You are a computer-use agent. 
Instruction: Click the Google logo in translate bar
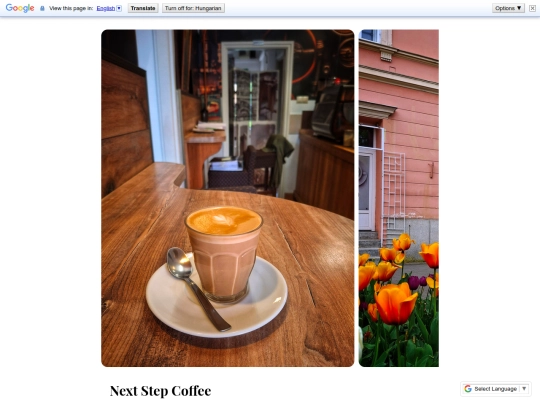coord(20,8)
